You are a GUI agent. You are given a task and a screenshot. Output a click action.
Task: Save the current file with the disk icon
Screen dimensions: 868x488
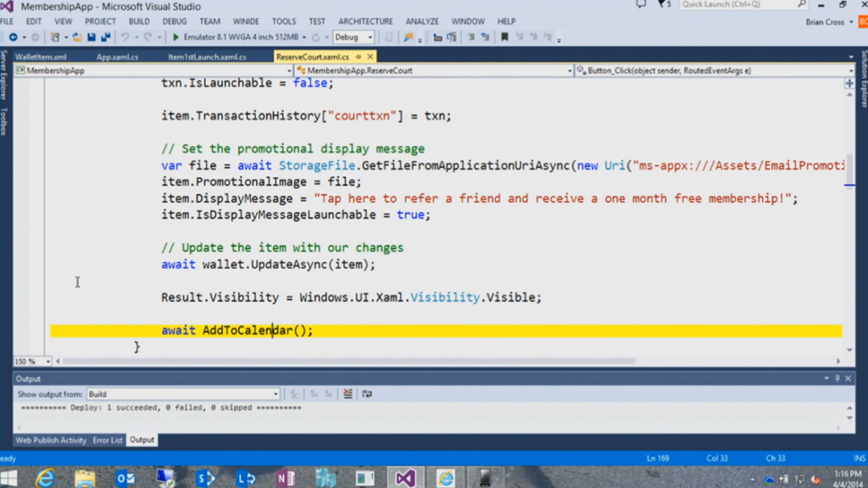(92, 37)
